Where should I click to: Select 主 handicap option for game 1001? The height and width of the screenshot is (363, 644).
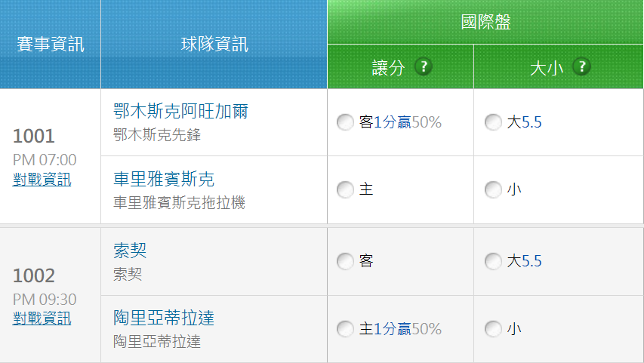tap(345, 190)
